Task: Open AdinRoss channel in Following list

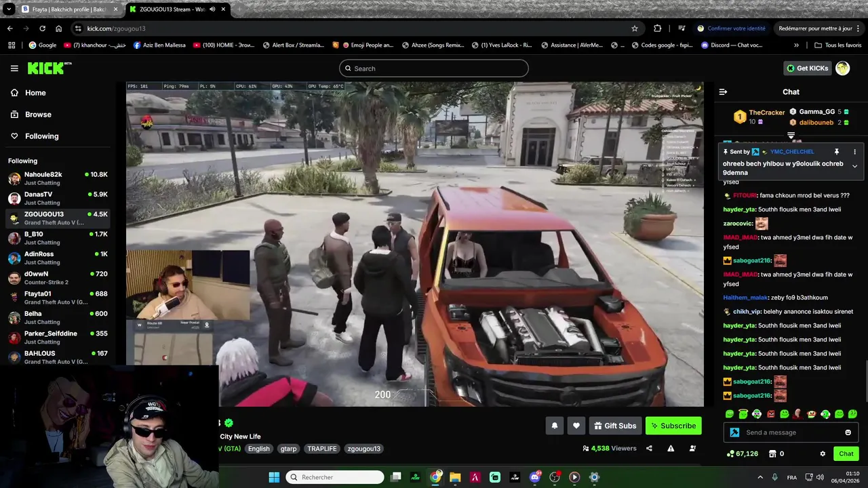Action: click(58, 258)
